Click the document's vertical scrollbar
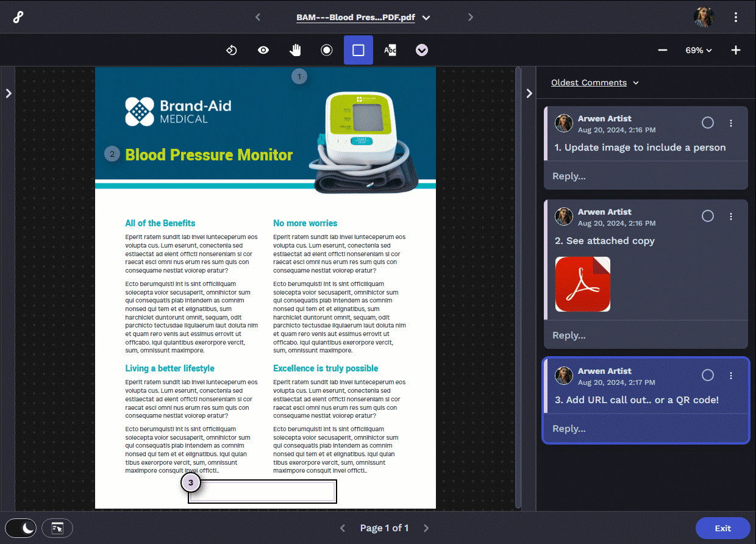This screenshot has width=756, height=544. click(x=518, y=287)
